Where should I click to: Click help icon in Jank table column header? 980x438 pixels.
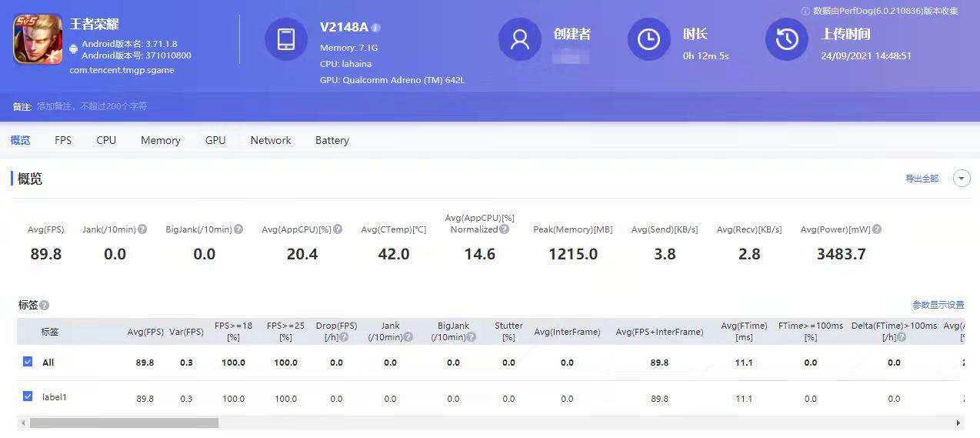[408, 337]
